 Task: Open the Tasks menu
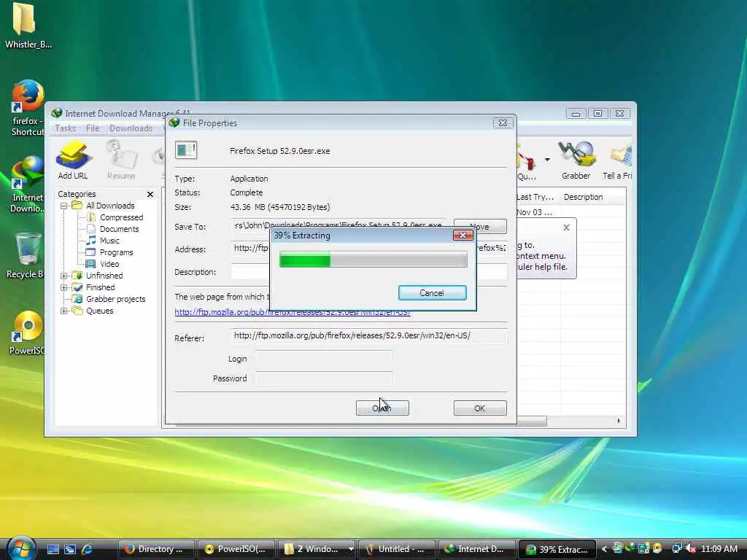pyautogui.click(x=65, y=128)
